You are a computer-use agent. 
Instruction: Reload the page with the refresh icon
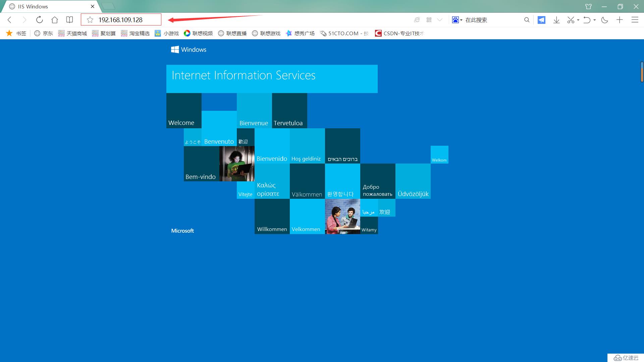tap(39, 20)
